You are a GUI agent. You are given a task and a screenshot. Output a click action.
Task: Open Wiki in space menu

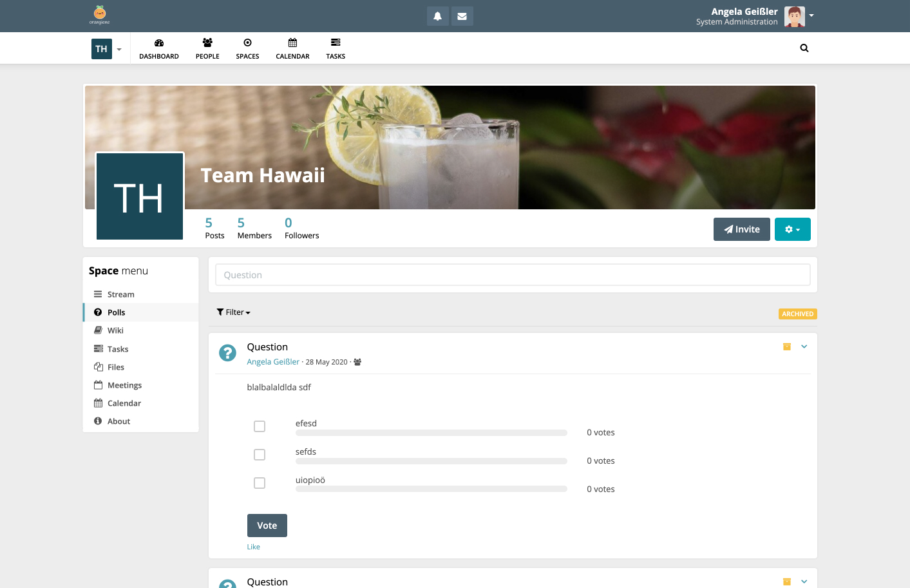(141, 330)
